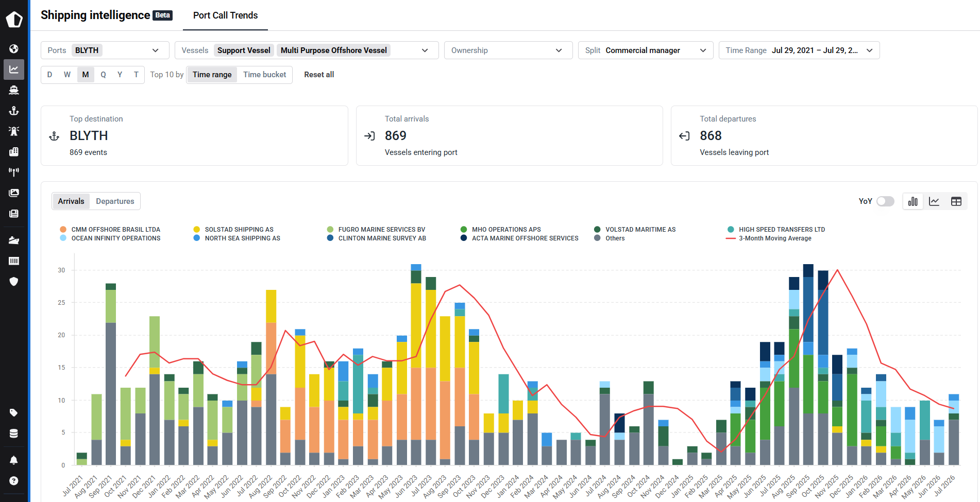The height and width of the screenshot is (502, 980).
Task: Switch to line chart view
Action: tap(934, 201)
